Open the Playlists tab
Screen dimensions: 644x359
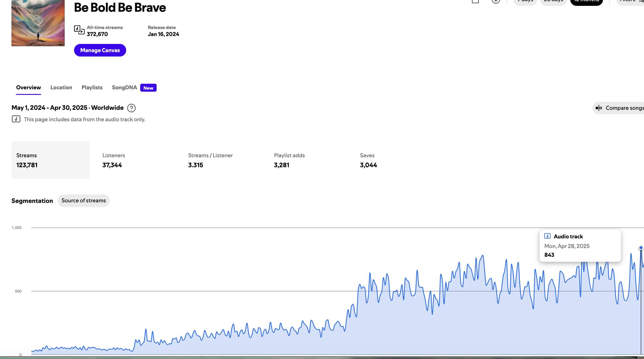coord(92,88)
